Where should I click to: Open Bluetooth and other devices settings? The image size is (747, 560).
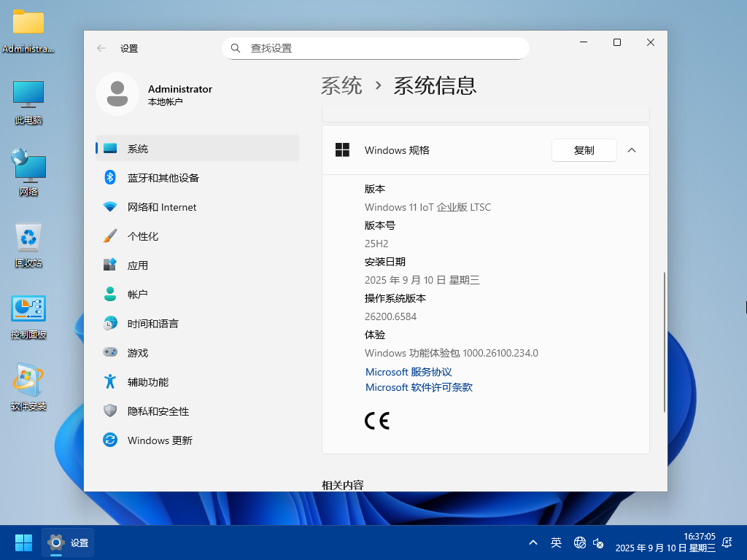coord(163,178)
